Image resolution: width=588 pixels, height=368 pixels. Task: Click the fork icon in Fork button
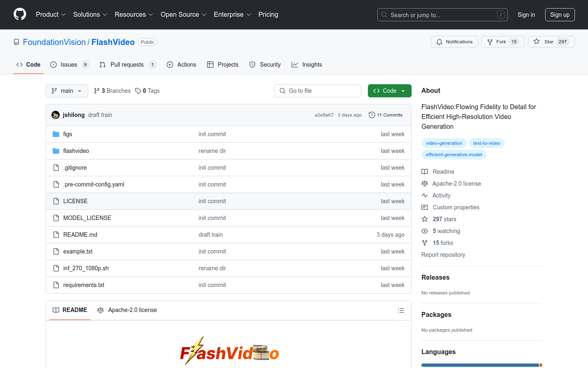click(490, 42)
